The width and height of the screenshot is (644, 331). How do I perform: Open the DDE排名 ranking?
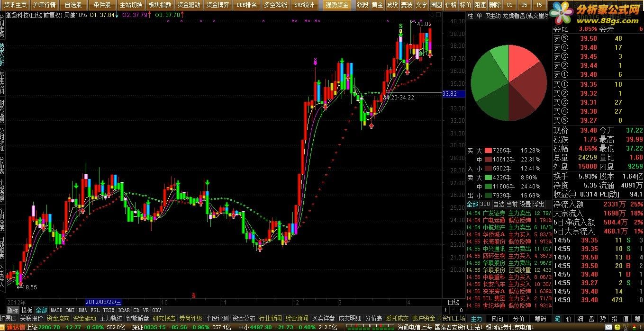[x=247, y=5]
